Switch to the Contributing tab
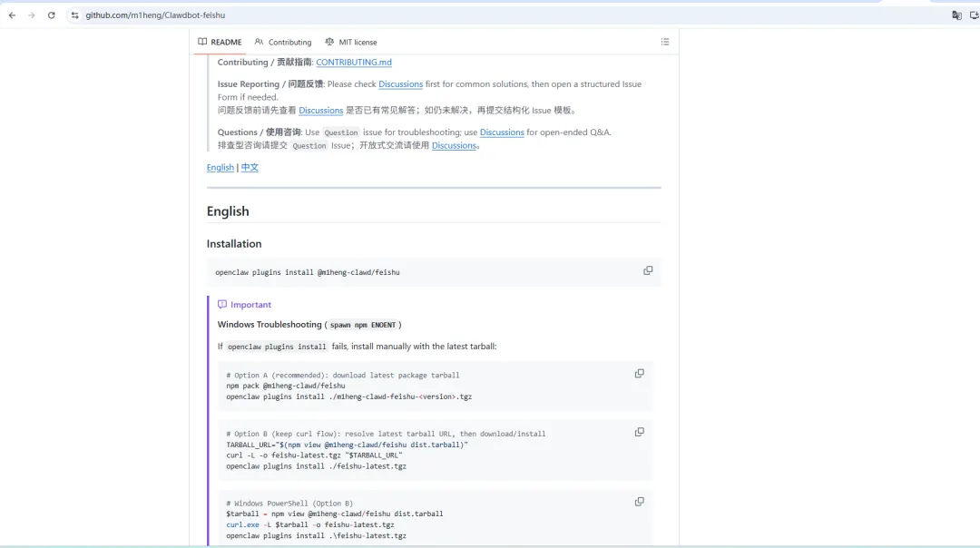Viewport: 980px width, 548px height. click(283, 42)
